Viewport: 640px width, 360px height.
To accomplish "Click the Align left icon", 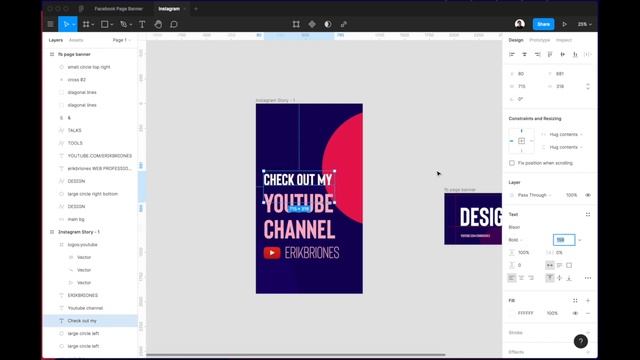I will [512, 54].
